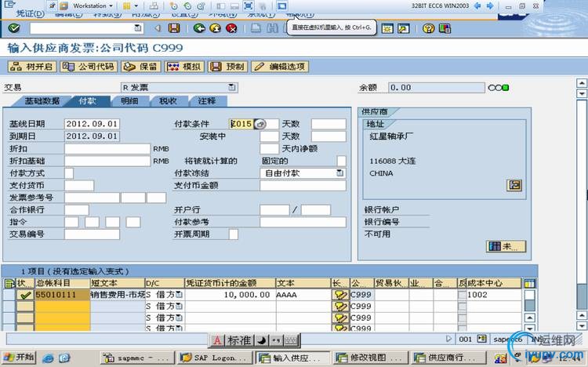This screenshot has height=367, width=588.
Task: Click the Park document button
Action: click(x=227, y=67)
